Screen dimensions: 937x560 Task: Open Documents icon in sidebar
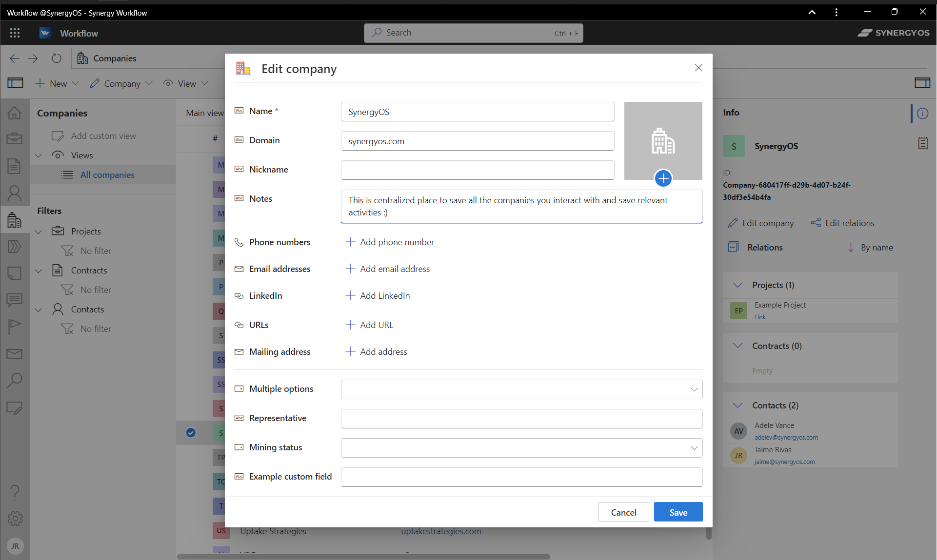(x=15, y=166)
